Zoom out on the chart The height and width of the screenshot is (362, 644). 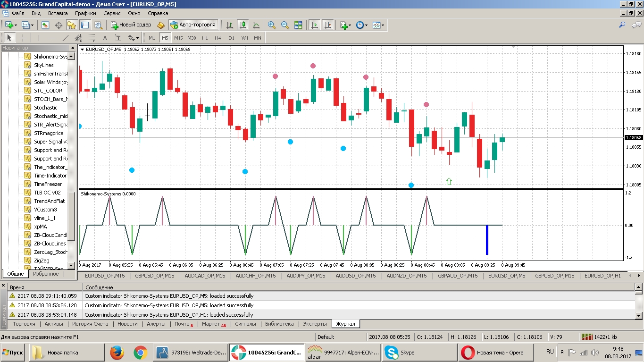pos(285,25)
